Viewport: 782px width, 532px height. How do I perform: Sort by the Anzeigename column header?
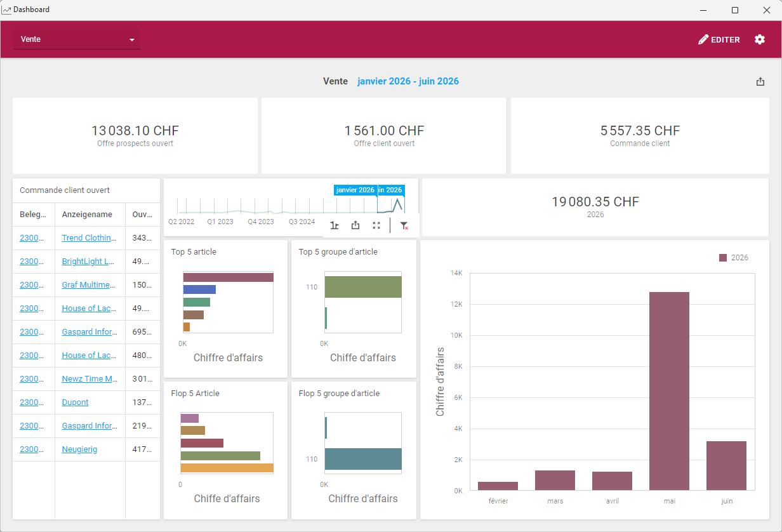pyautogui.click(x=87, y=215)
